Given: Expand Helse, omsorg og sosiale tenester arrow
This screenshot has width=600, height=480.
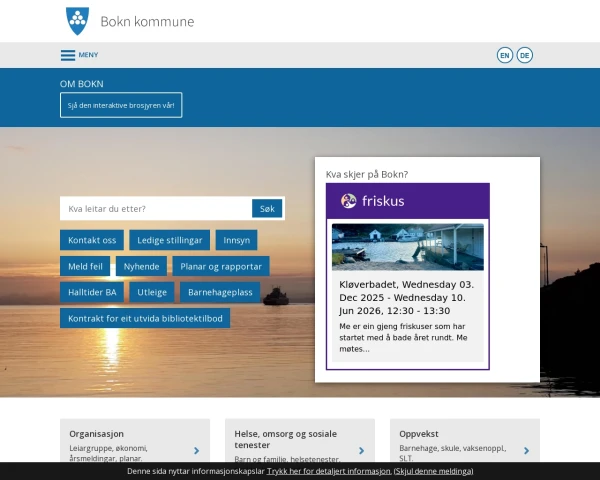Looking at the screenshot, I should [361, 451].
